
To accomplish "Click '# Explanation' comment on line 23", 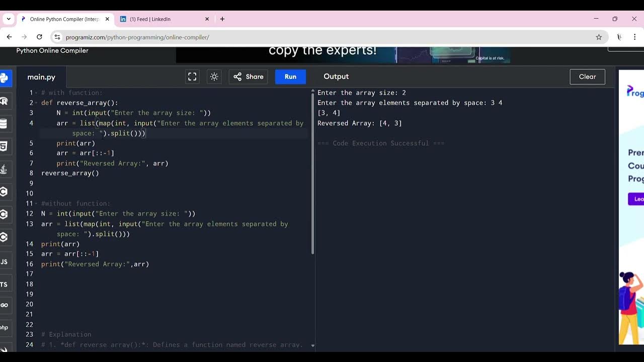I will pos(66,334).
